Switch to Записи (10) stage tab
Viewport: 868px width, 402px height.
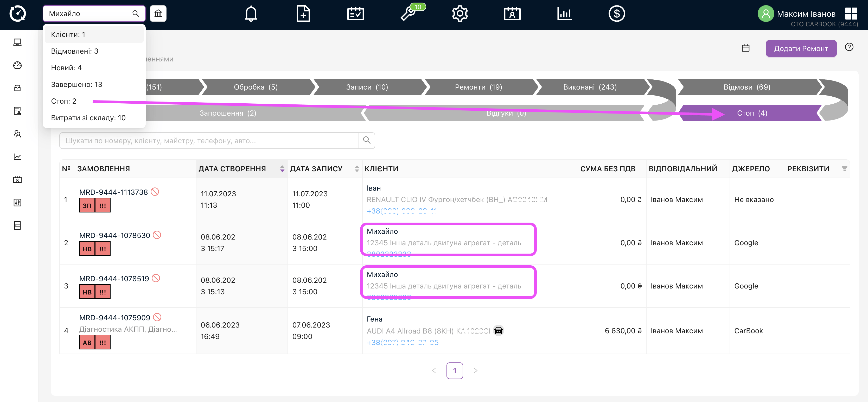367,87
